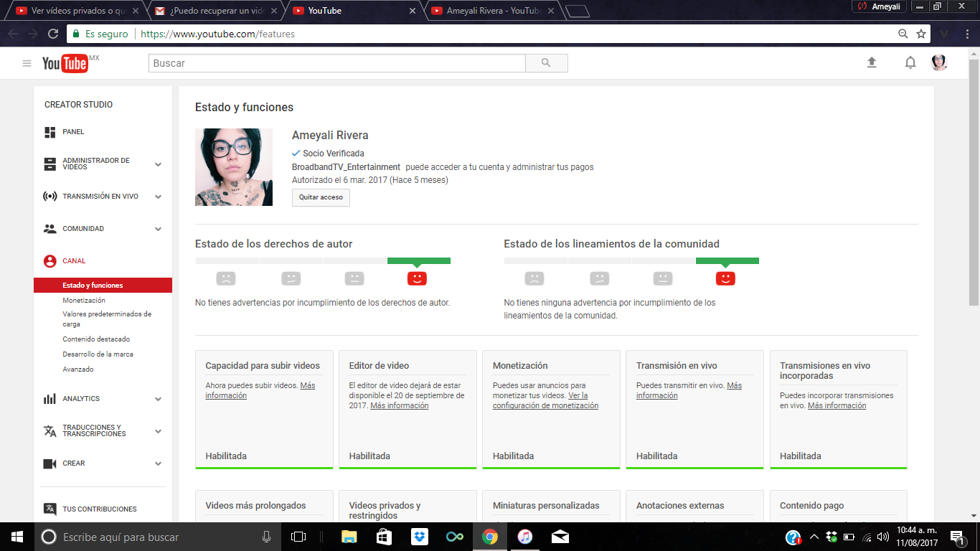Screen dimensions: 980x551
Task: Open Valores predeterminados de carga
Action: coord(107,319)
